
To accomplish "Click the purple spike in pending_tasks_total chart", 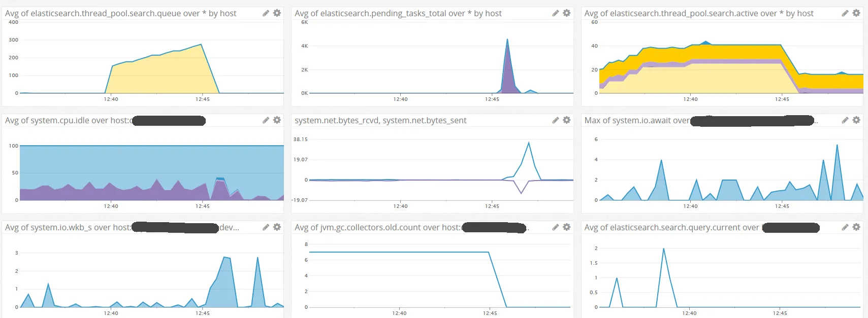I will coord(507,76).
